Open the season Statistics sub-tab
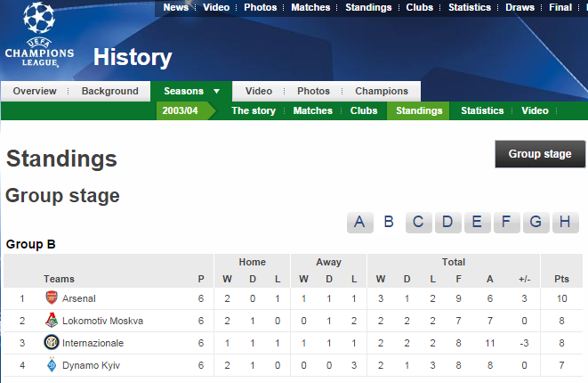Image resolution: width=588 pixels, height=383 pixels. click(x=482, y=110)
